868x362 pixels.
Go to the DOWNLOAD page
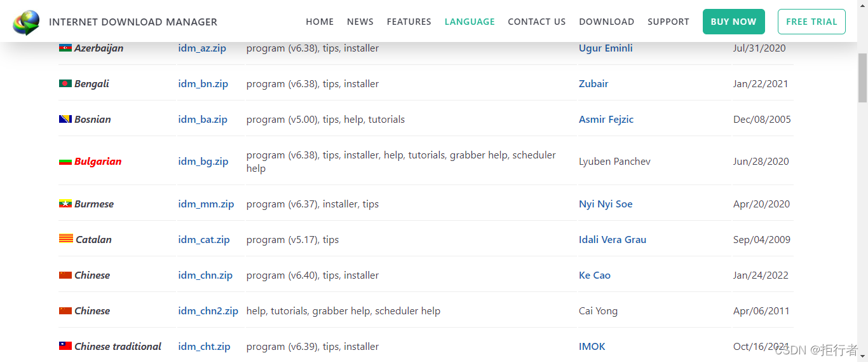607,22
